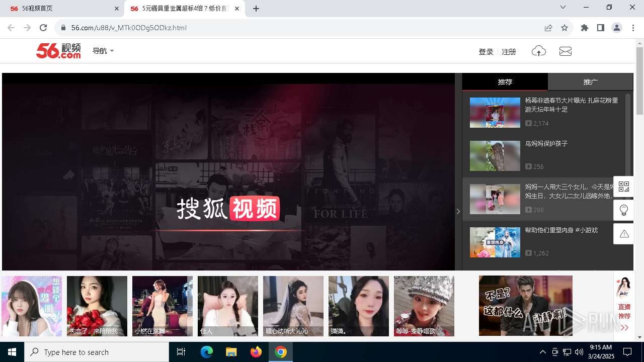Open first live stream card with pink background
644x362 pixels.
[32, 306]
